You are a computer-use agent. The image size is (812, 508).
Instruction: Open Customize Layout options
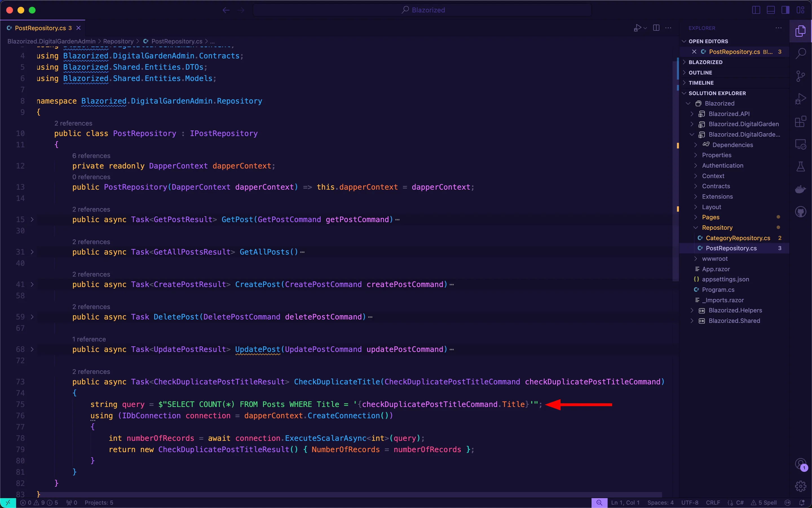801,10
